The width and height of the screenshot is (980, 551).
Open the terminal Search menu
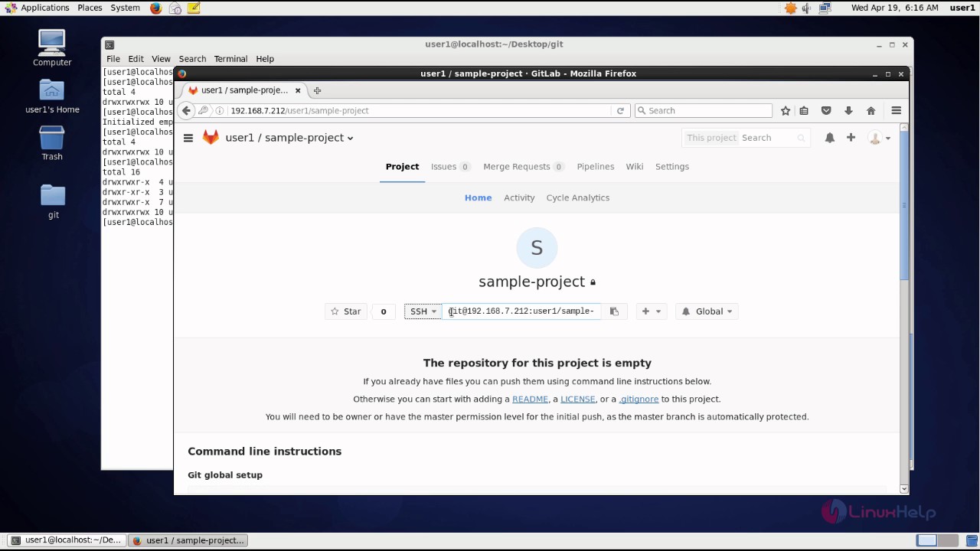point(192,59)
